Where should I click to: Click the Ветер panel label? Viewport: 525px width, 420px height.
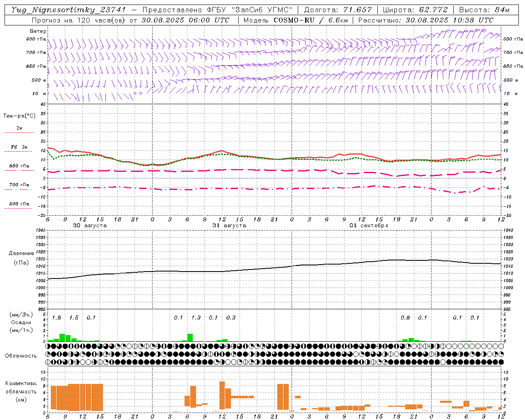point(38,31)
